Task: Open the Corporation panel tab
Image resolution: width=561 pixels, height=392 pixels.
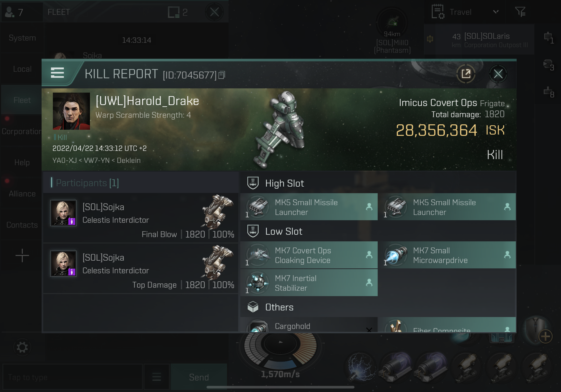Action: (22, 131)
